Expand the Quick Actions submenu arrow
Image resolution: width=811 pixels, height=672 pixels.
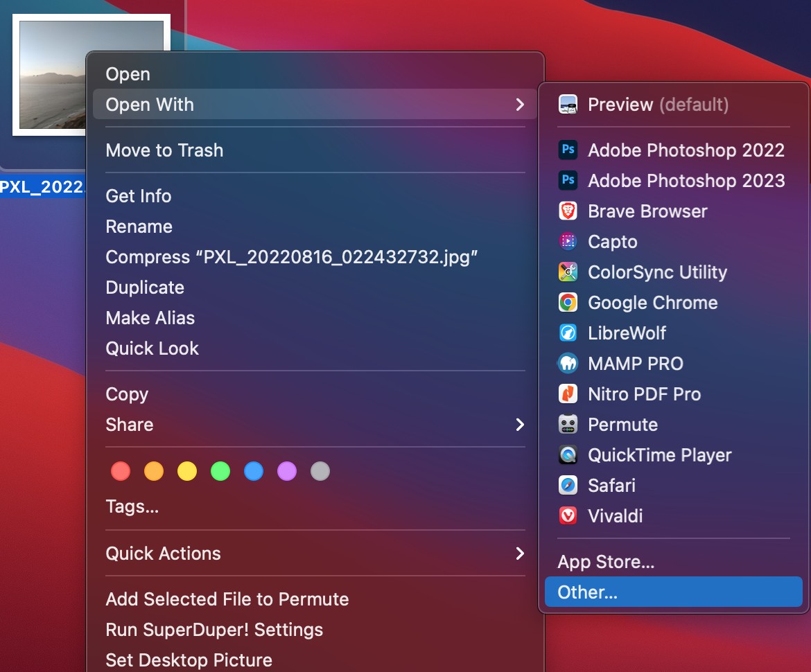520,554
